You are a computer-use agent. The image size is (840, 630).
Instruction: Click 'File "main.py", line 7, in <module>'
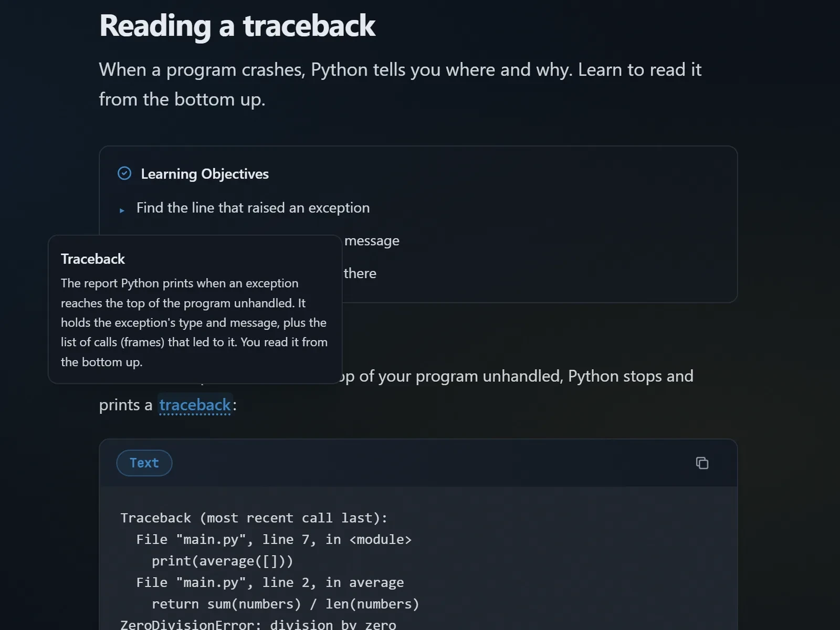(274, 539)
